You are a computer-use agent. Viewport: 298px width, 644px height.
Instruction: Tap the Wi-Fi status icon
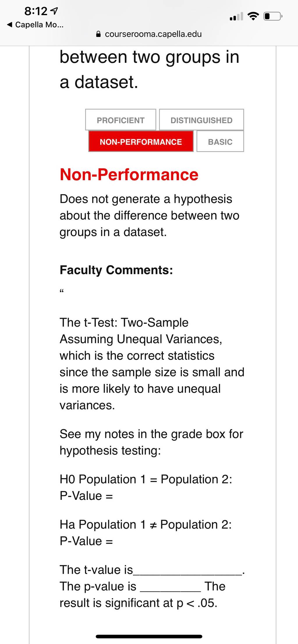click(253, 16)
